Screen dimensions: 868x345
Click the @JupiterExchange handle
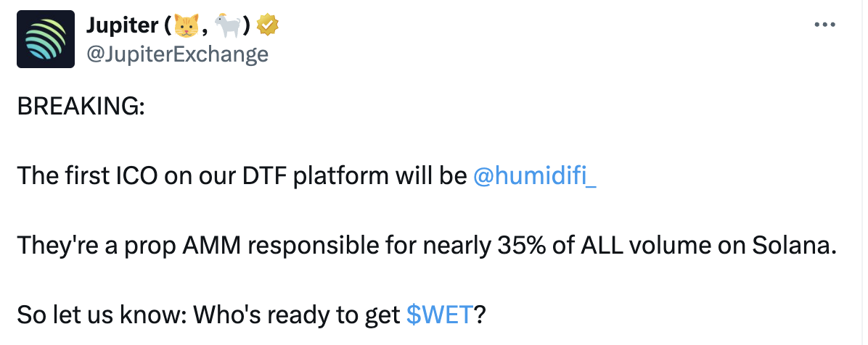point(177,54)
